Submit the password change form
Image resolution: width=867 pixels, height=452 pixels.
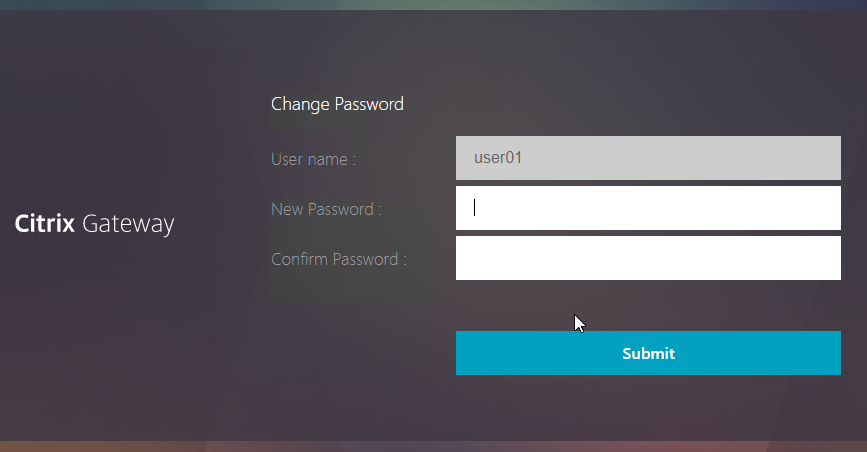coord(648,353)
